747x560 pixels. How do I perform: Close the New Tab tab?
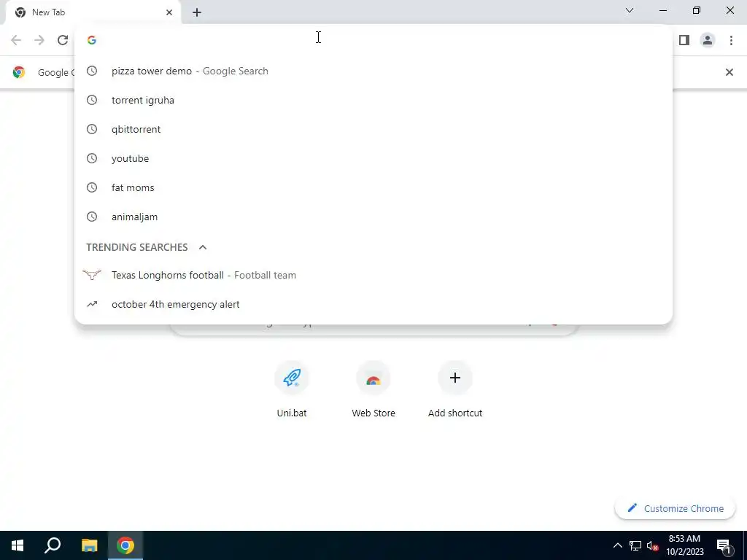[x=169, y=12]
